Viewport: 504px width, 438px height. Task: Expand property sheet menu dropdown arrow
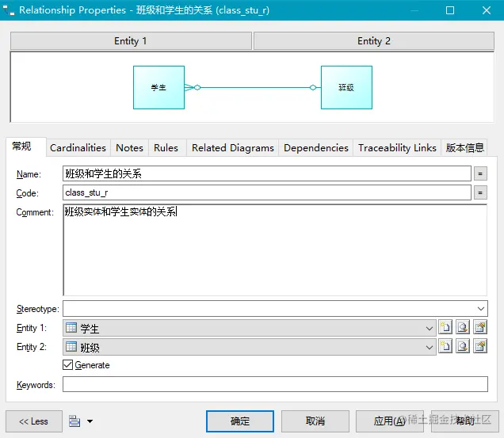pos(90,421)
